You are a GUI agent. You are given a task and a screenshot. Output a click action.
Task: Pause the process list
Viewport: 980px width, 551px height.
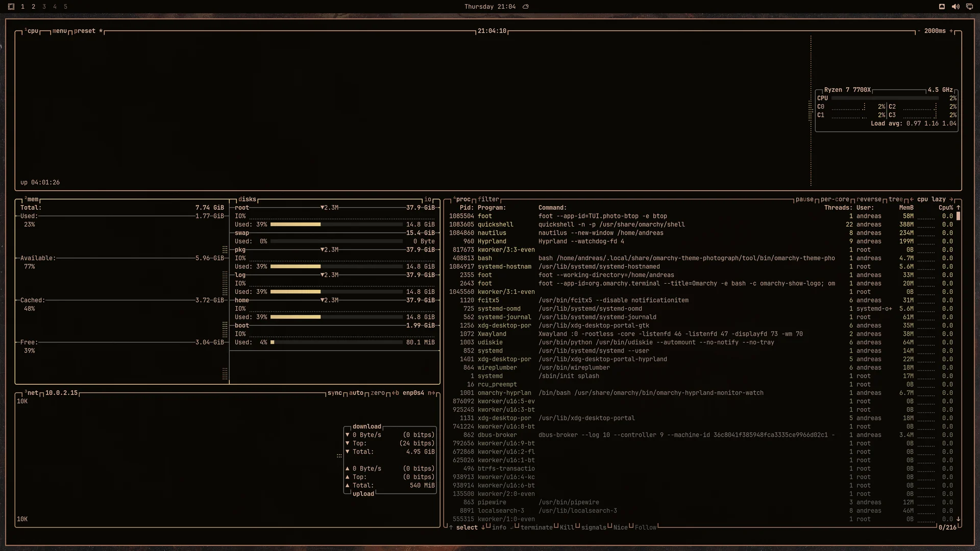(804, 199)
